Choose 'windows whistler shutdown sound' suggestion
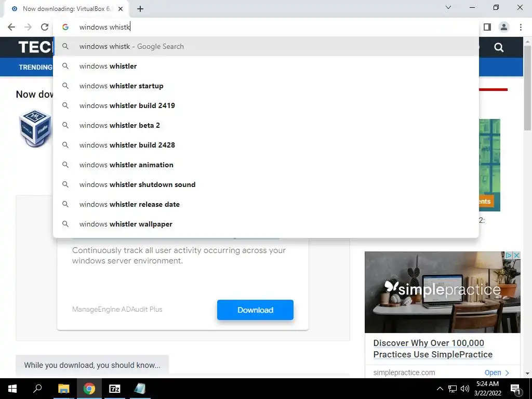Screen dimensions: 532x399 (x=266, y=184)
